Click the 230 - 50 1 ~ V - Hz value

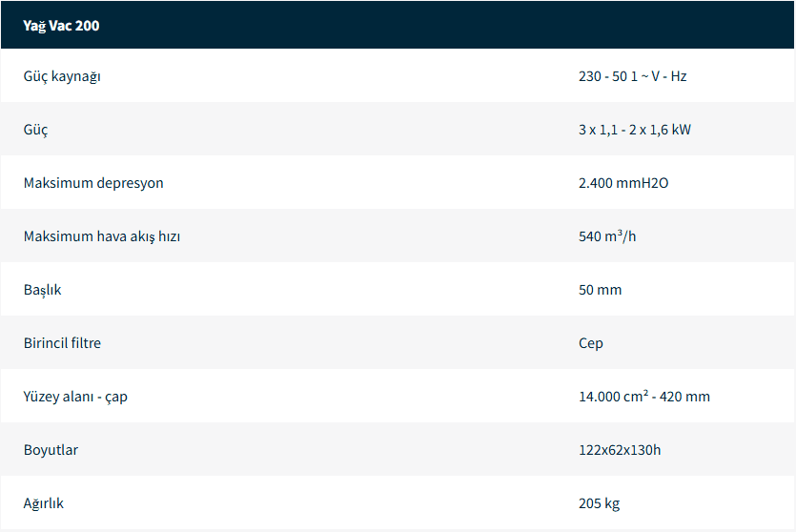click(x=632, y=76)
